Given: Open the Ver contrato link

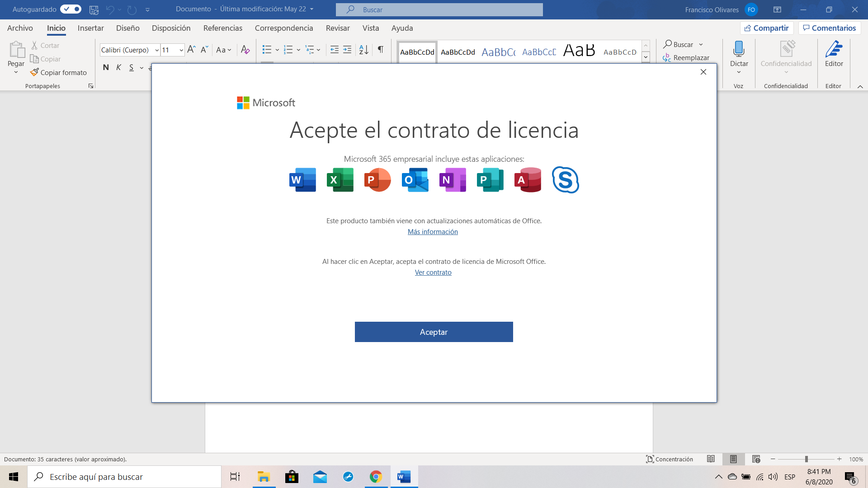Looking at the screenshot, I should (x=433, y=272).
